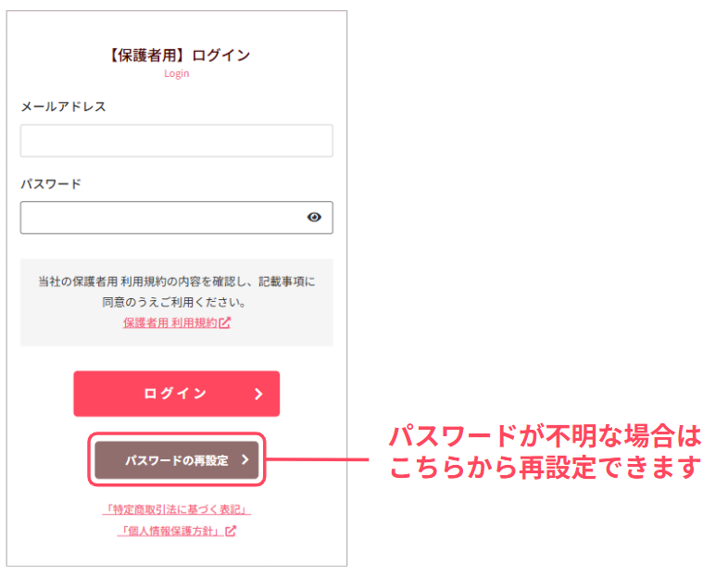Click the 【保護者用】ログイン heading

pyautogui.click(x=176, y=55)
